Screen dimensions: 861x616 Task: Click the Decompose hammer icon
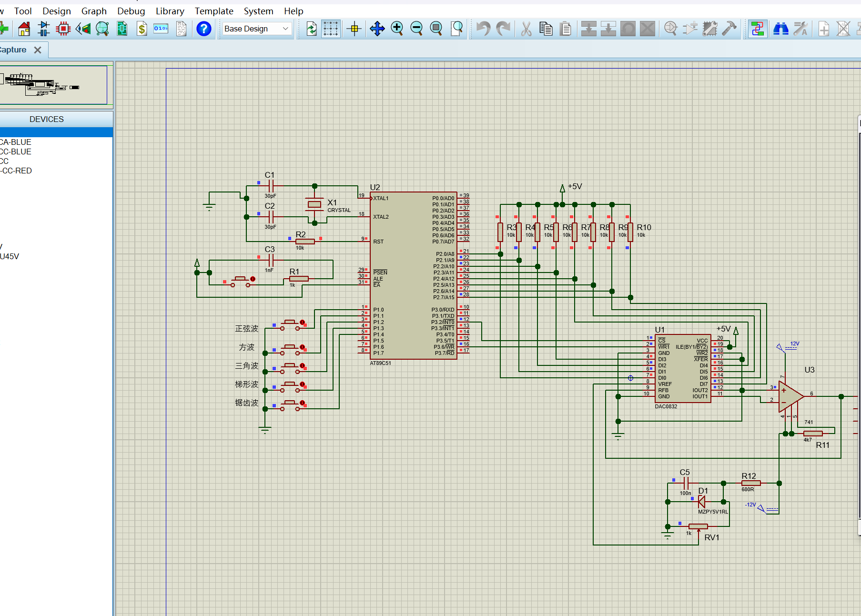tap(729, 29)
